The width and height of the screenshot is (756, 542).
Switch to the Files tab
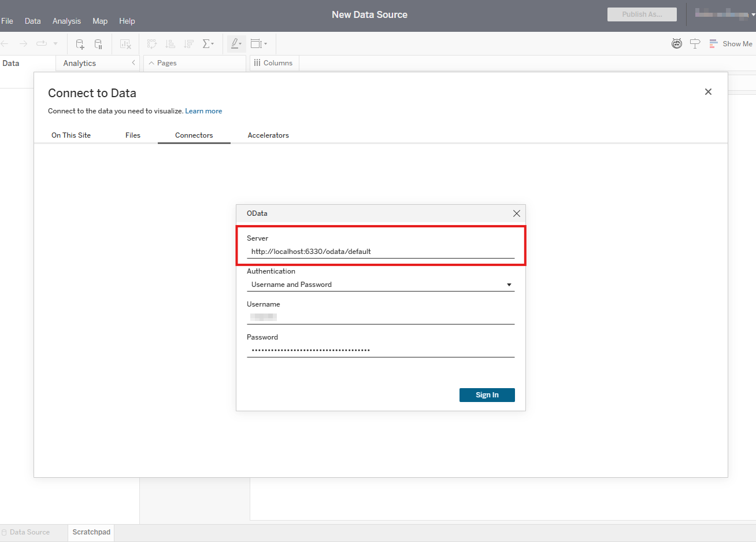coord(133,135)
